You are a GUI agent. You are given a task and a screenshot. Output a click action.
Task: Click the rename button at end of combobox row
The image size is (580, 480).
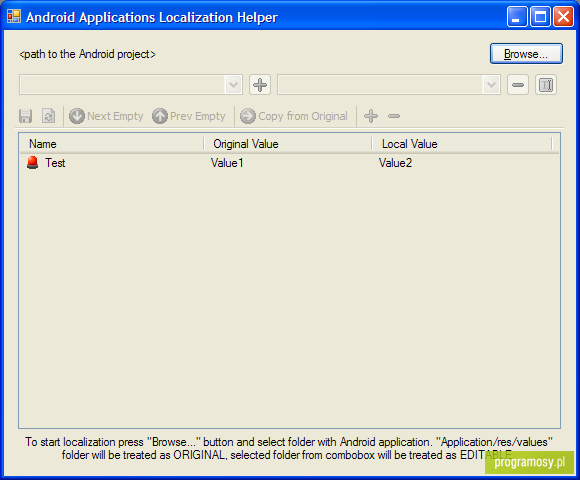(x=546, y=85)
